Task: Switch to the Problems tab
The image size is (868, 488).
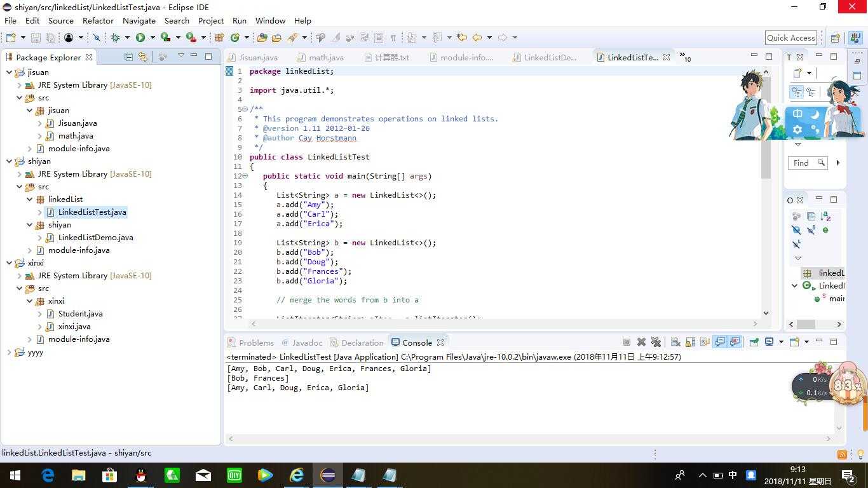Action: click(251, 342)
